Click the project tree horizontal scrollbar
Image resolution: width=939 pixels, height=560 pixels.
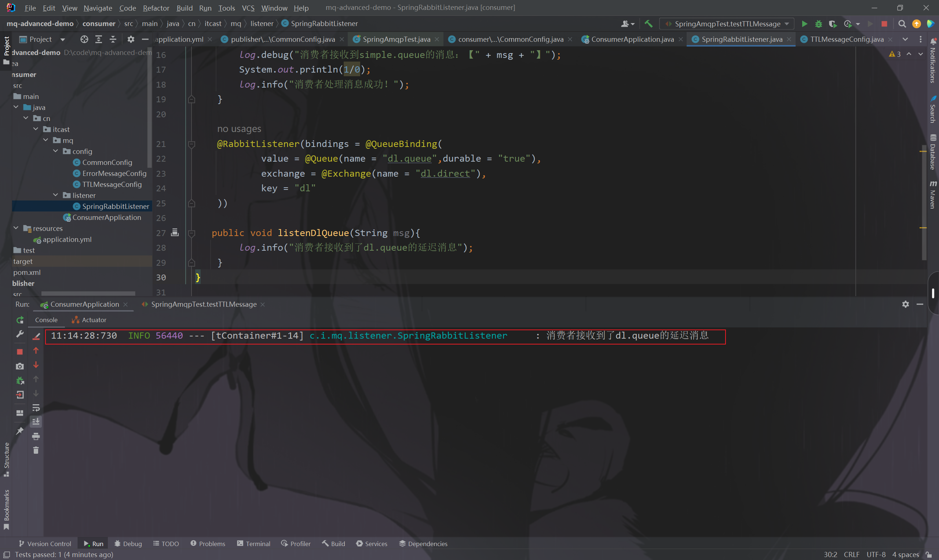coord(88,293)
